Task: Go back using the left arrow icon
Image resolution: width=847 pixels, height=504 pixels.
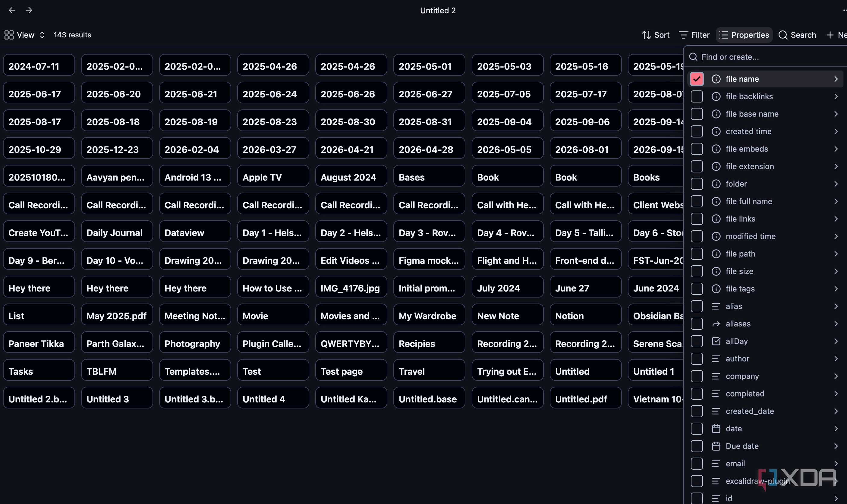Action: (x=12, y=10)
